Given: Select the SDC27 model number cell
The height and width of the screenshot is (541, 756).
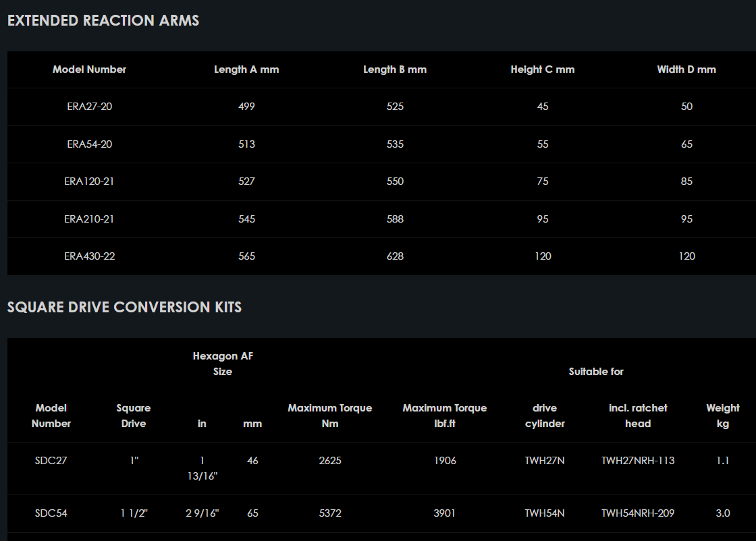Looking at the screenshot, I should (x=51, y=461).
